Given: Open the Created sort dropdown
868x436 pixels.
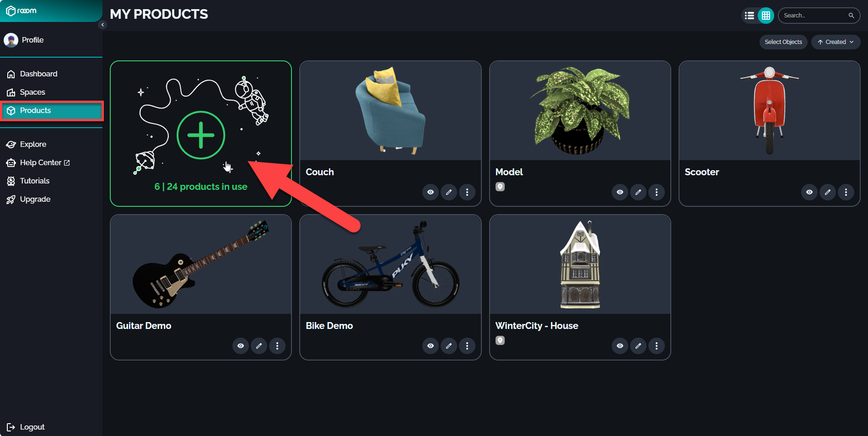Looking at the screenshot, I should 836,42.
